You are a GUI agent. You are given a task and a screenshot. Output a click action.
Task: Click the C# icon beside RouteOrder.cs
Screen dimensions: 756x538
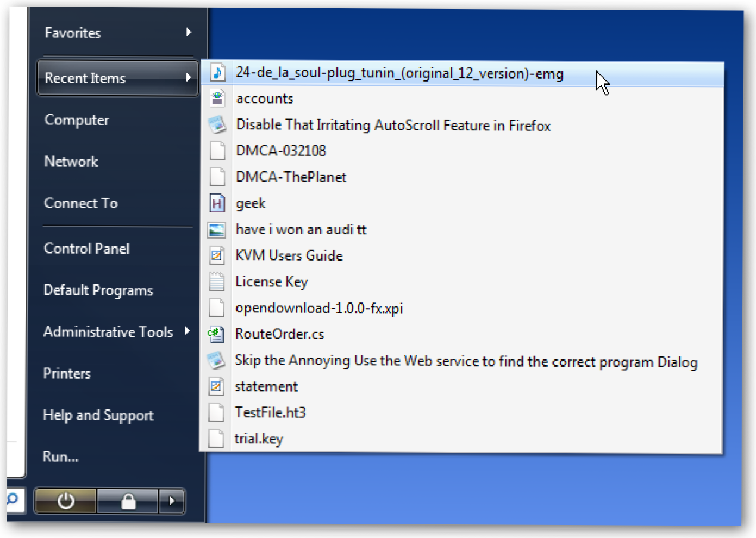[215, 334]
